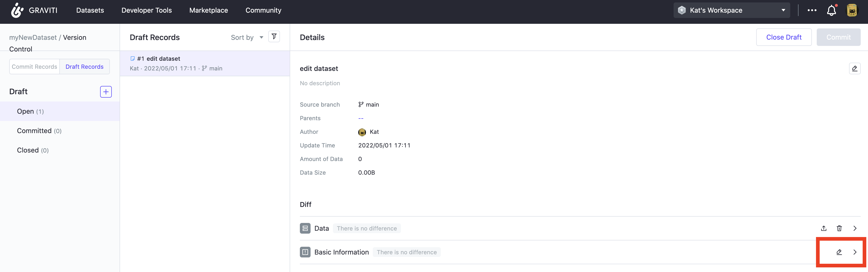Expand the Basic Information row chevron

[855, 252]
